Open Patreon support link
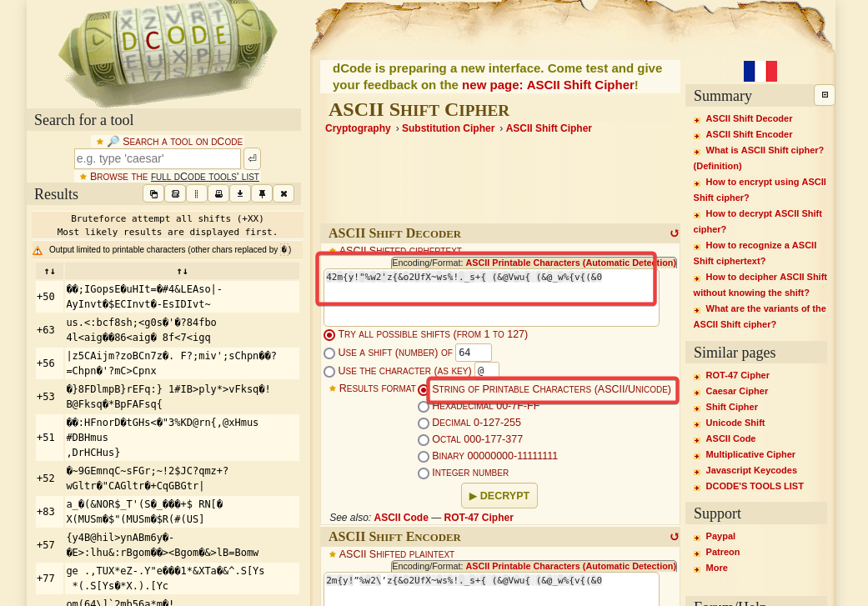868x606 pixels. [722, 553]
